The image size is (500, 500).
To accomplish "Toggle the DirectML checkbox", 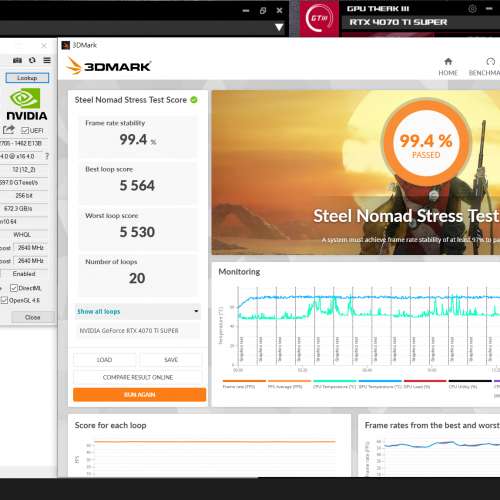I will point(14,288).
